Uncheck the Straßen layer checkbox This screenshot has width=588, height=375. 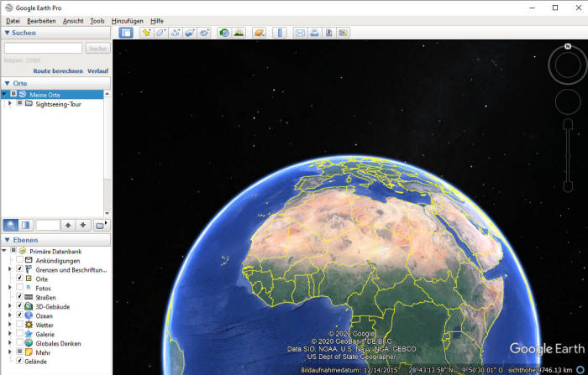pyautogui.click(x=19, y=297)
